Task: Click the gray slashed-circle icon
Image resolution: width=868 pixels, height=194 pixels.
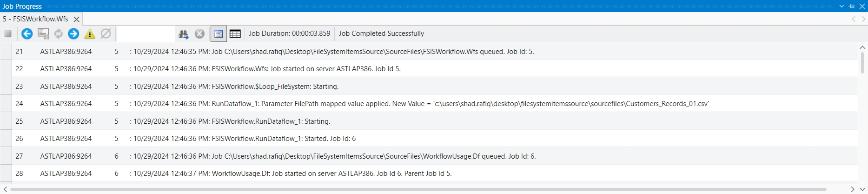Action: tap(106, 34)
